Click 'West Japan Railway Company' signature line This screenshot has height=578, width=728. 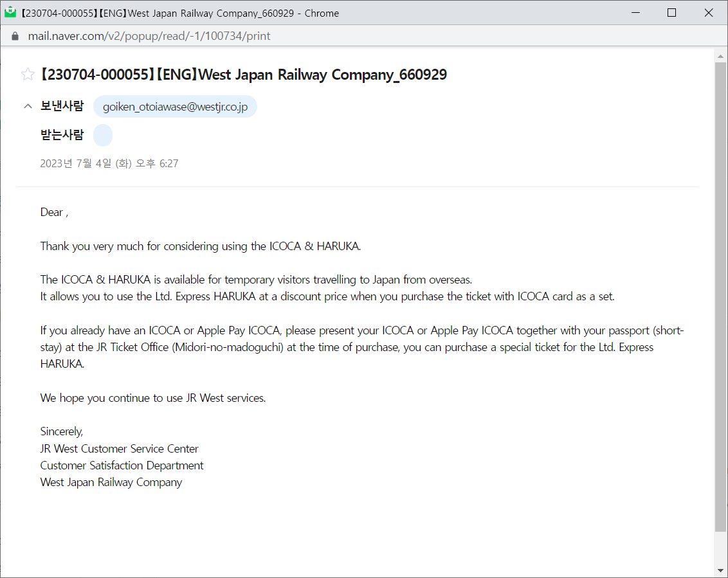click(111, 482)
